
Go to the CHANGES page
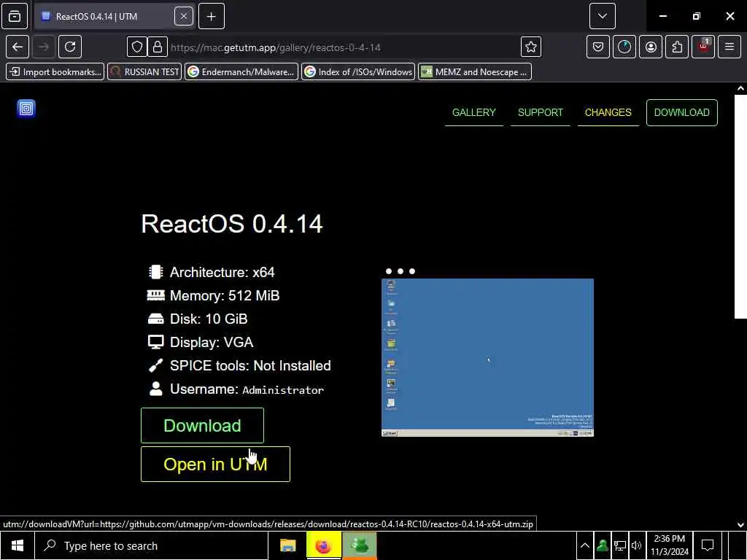point(608,112)
